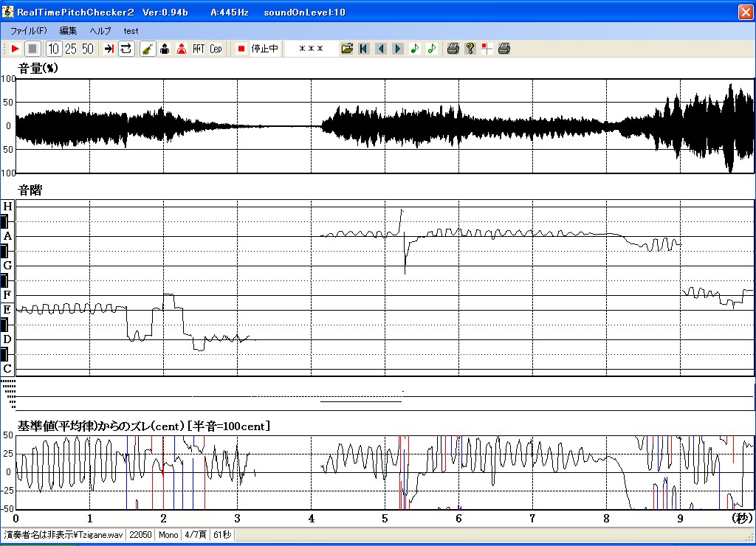Select the 50 time-scale toggle
756x546 pixels.
pyautogui.click(x=88, y=49)
